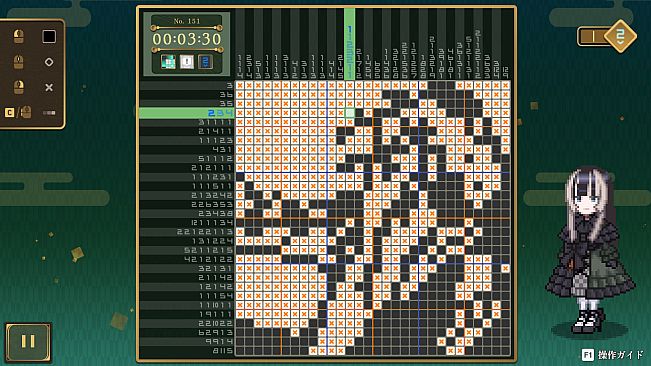This screenshot has width=651, height=366.
Task: Select the X cross-out marker tool
Action: (49, 87)
